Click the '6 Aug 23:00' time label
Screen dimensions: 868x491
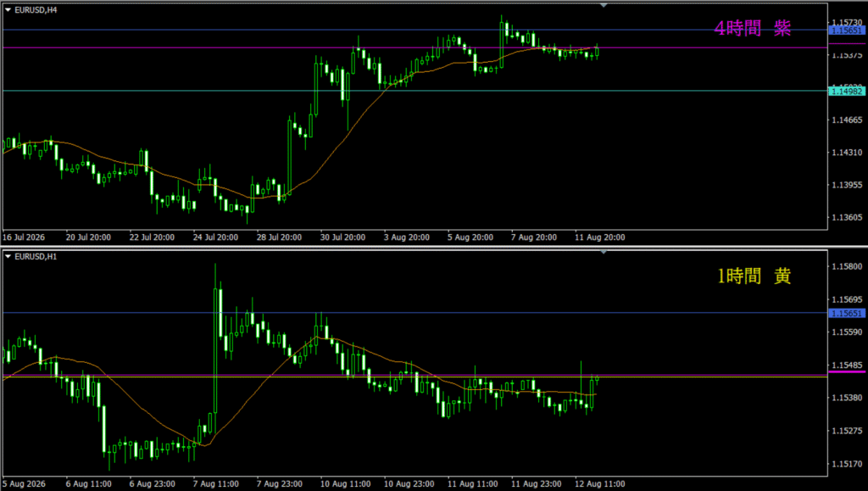click(153, 484)
